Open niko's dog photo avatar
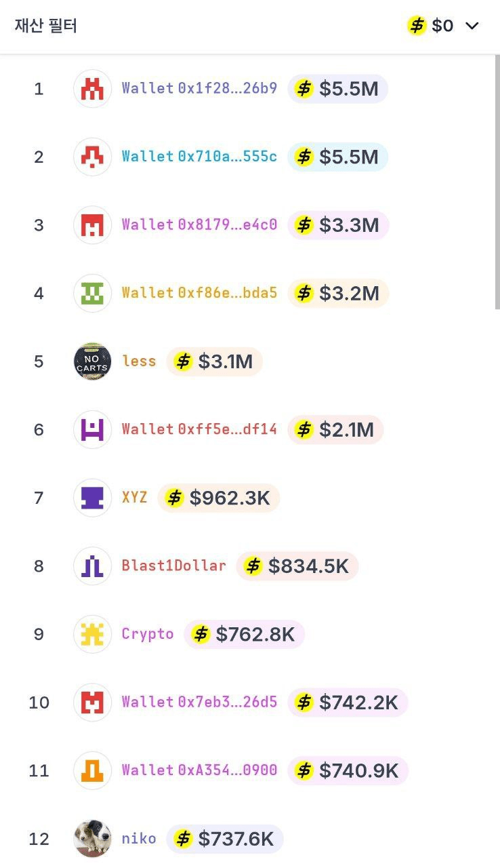Viewport: 500px width, 868px height. coord(92,839)
